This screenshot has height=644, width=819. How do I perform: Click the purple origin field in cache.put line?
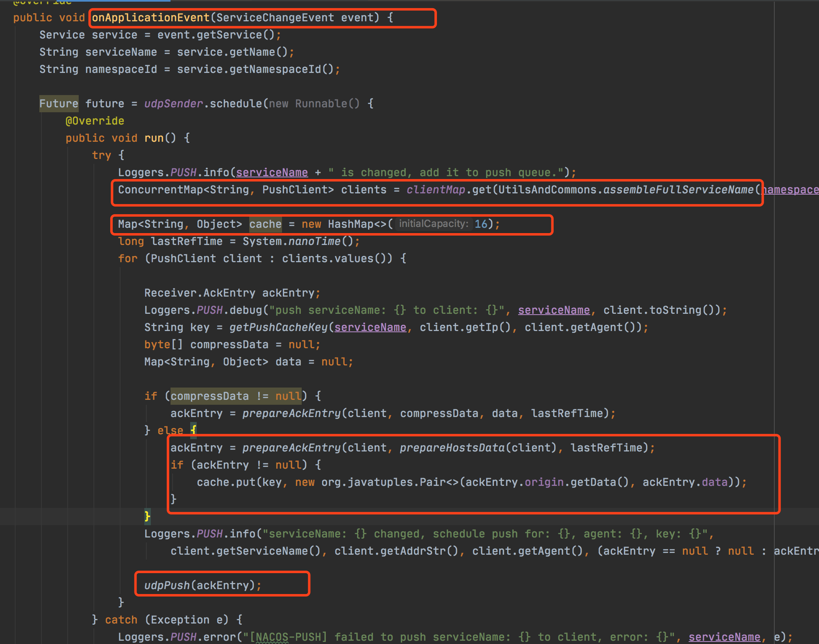pos(544,482)
